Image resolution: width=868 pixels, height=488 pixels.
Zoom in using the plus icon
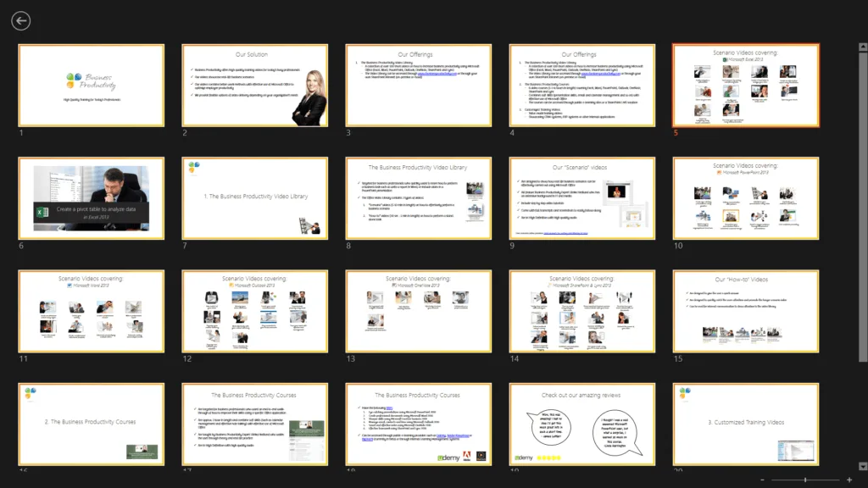849,480
